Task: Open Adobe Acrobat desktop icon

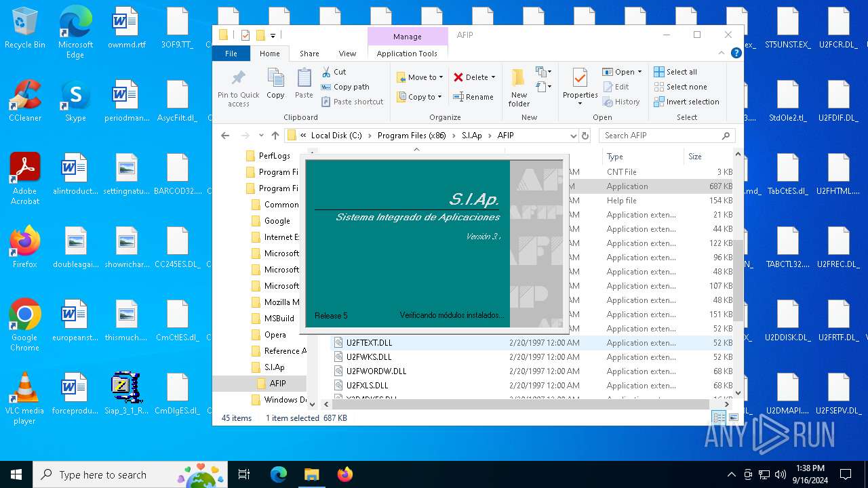Action: click(x=24, y=179)
